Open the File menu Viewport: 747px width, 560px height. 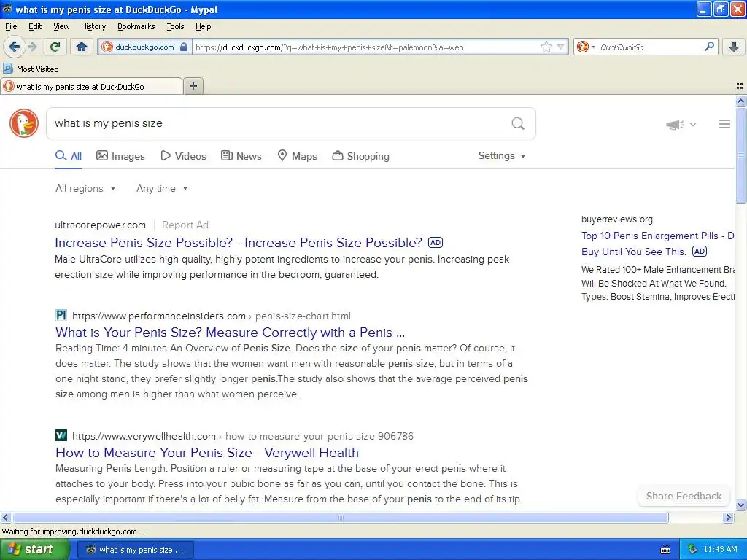point(11,26)
